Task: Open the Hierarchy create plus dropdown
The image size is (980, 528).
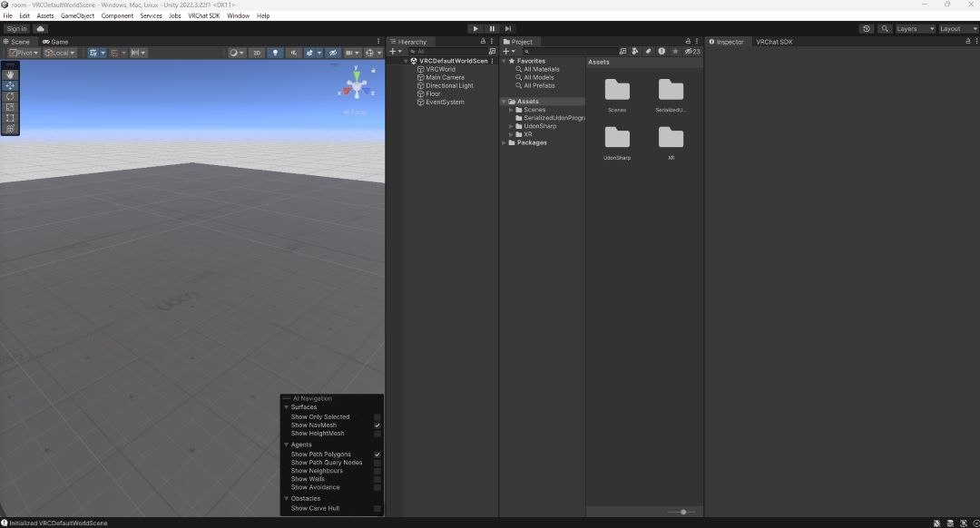Action: (396, 51)
